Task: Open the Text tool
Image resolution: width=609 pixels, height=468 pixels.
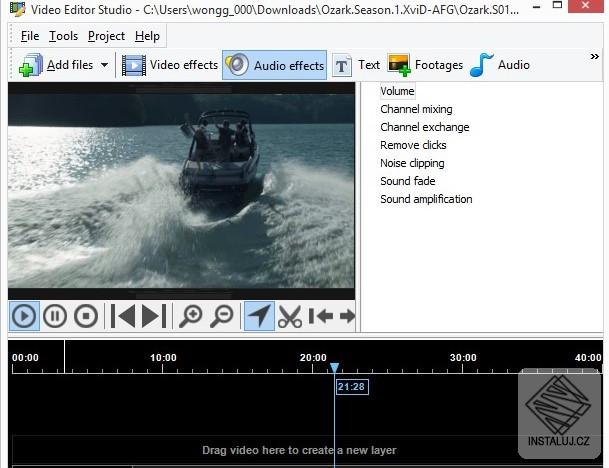Action: click(x=356, y=65)
